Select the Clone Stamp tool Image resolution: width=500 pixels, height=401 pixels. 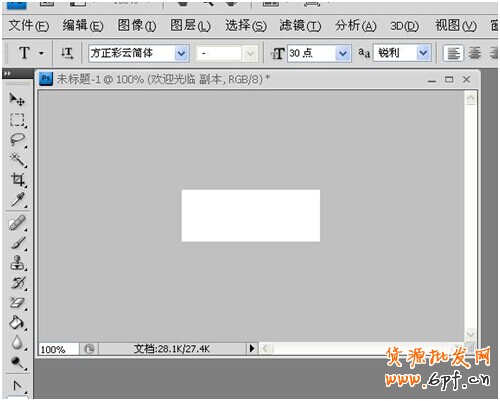(17, 263)
